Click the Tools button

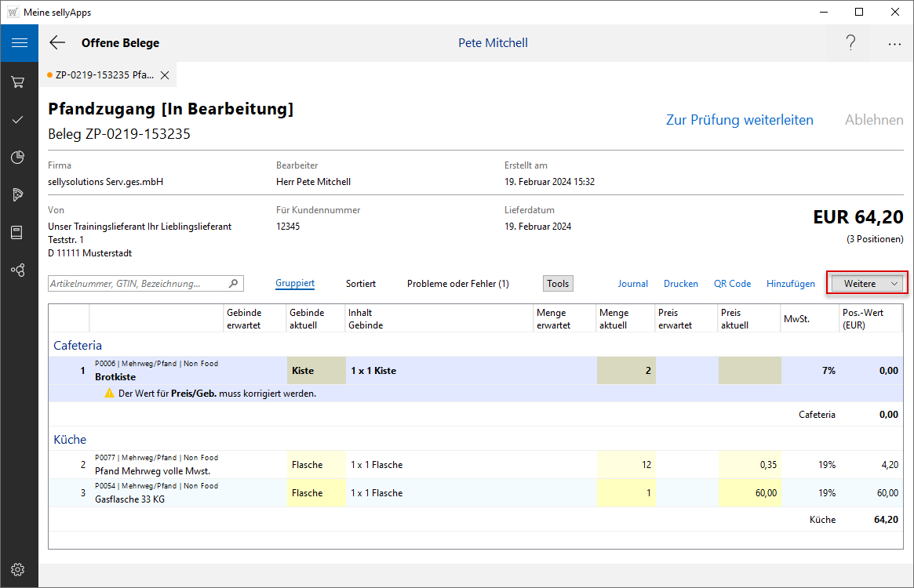pos(558,284)
